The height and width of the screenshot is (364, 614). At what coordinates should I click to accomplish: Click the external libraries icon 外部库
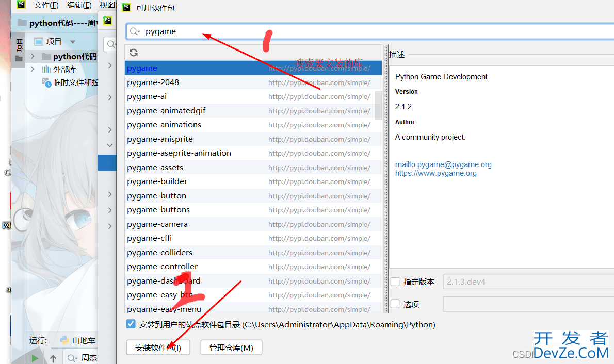pos(46,69)
